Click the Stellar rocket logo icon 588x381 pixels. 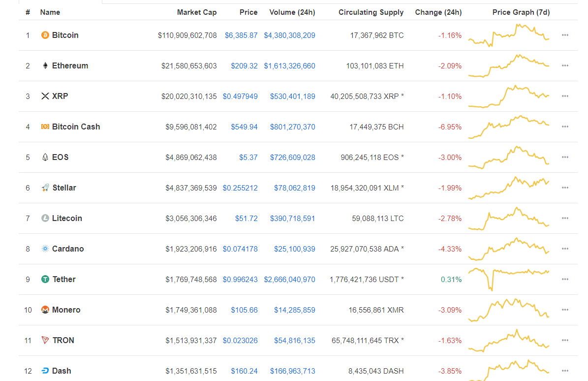45,188
